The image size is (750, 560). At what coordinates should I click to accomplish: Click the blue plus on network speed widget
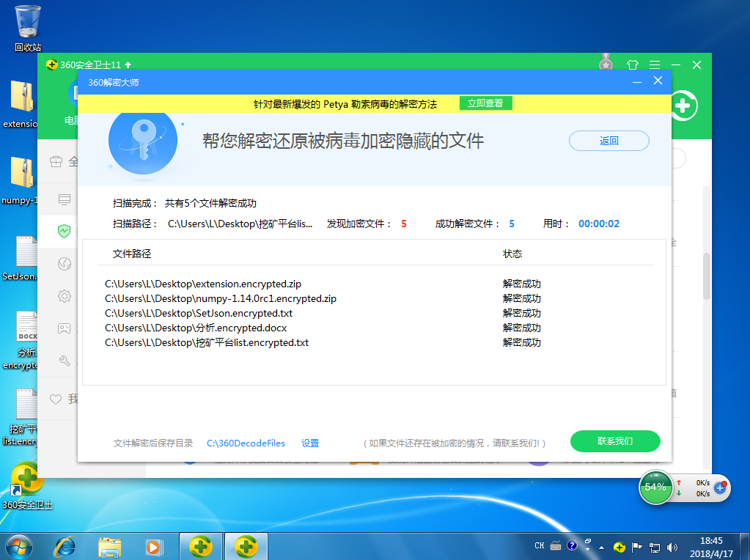(x=720, y=487)
